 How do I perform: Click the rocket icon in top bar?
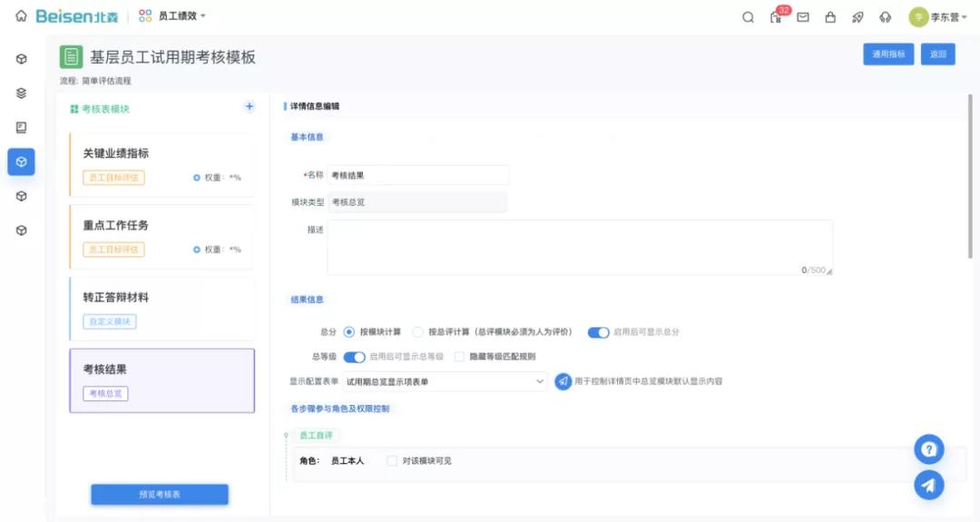857,16
